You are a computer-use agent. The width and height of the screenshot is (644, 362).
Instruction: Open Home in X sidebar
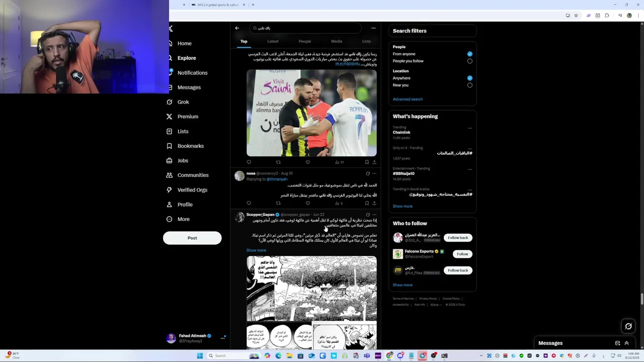pos(184,43)
